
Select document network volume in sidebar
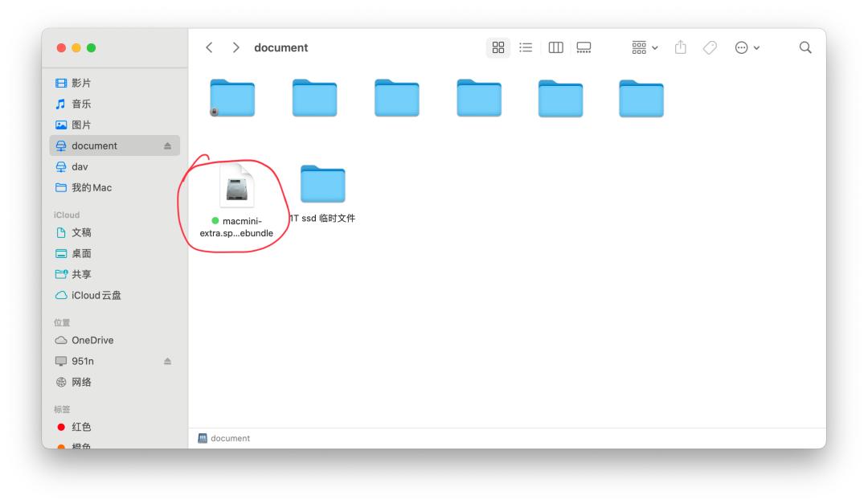[115, 145]
